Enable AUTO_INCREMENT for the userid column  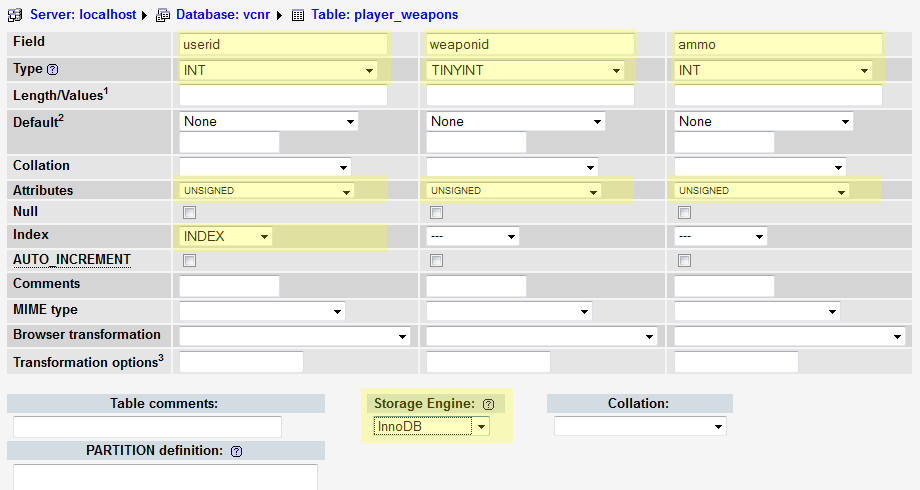tap(189, 261)
